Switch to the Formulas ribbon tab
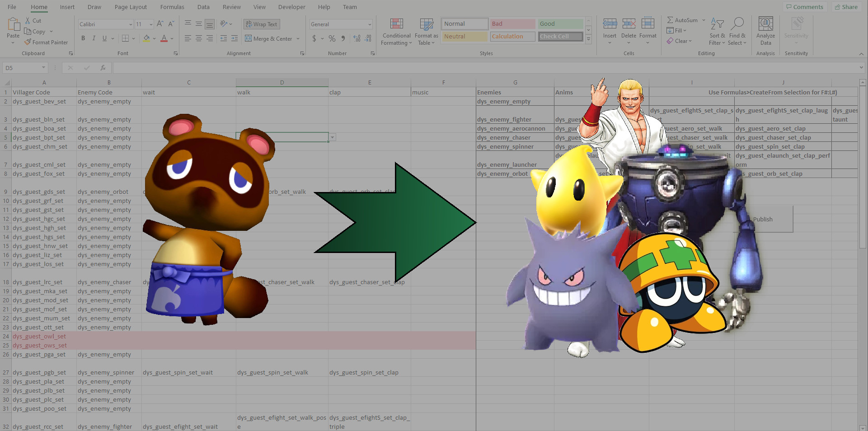The width and height of the screenshot is (868, 431). (x=172, y=7)
